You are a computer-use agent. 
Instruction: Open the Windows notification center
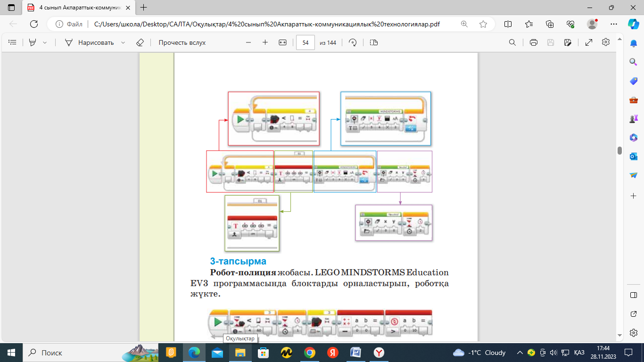pyautogui.click(x=628, y=352)
